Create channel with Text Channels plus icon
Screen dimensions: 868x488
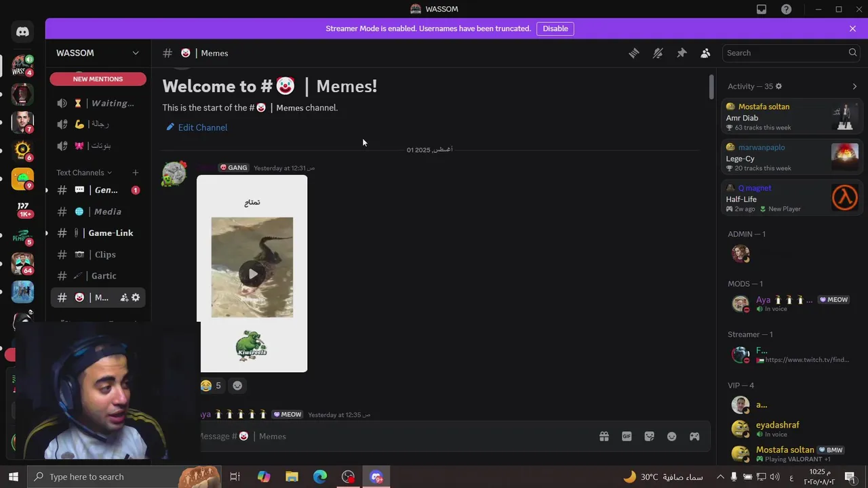click(x=135, y=173)
